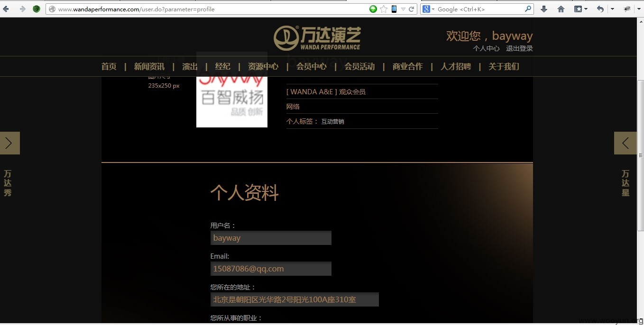Open the 商业合作 nav item

tap(407, 66)
